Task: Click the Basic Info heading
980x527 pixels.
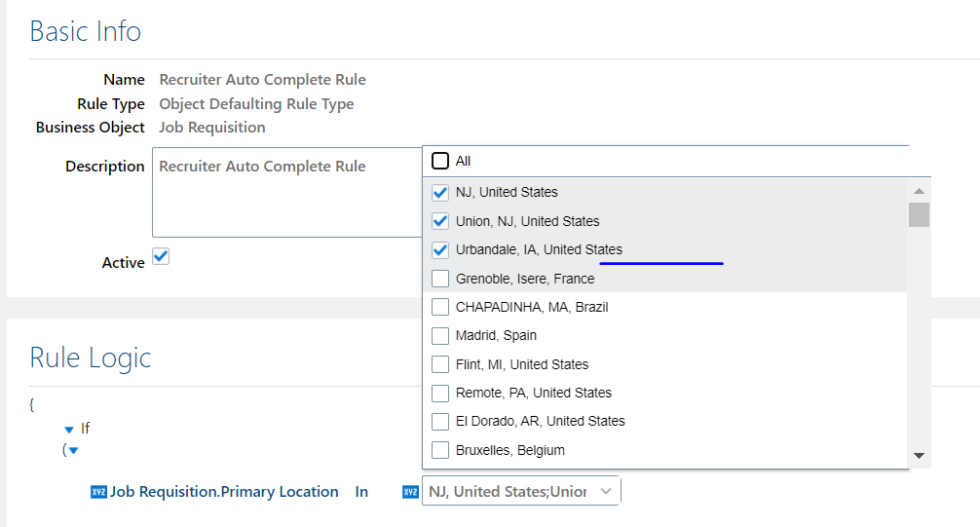Action: (86, 31)
